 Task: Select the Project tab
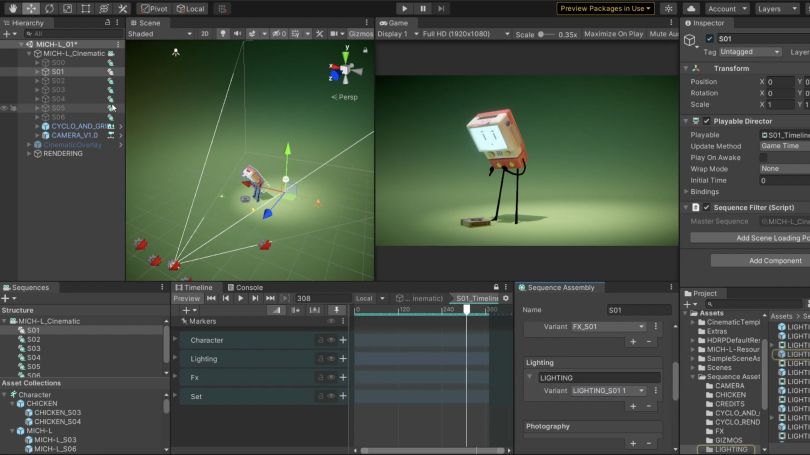tap(700, 293)
